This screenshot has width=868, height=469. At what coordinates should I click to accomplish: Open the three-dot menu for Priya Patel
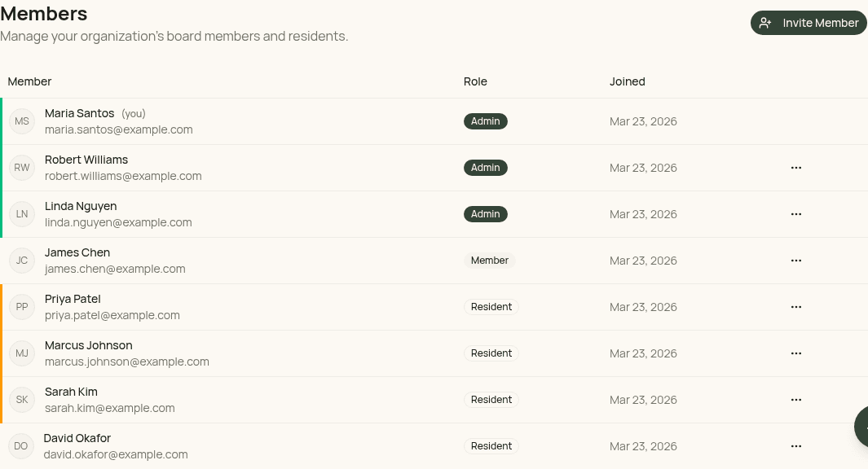point(796,307)
